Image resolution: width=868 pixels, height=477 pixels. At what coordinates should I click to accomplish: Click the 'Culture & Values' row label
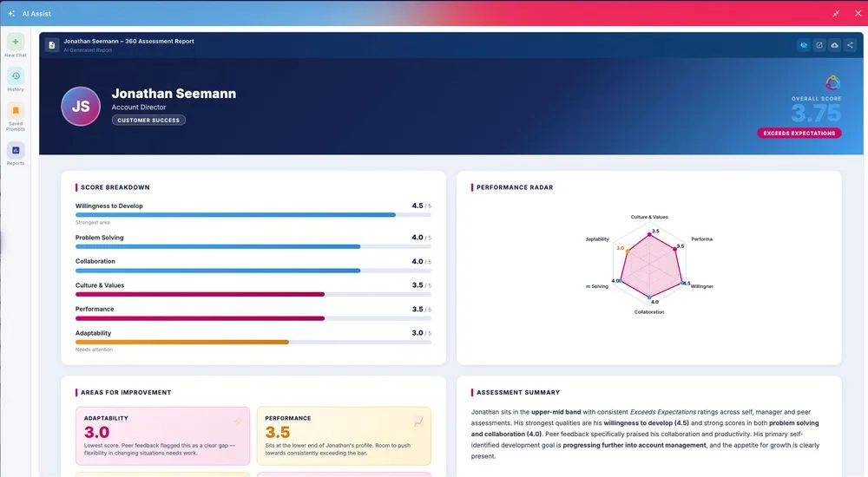(x=100, y=285)
